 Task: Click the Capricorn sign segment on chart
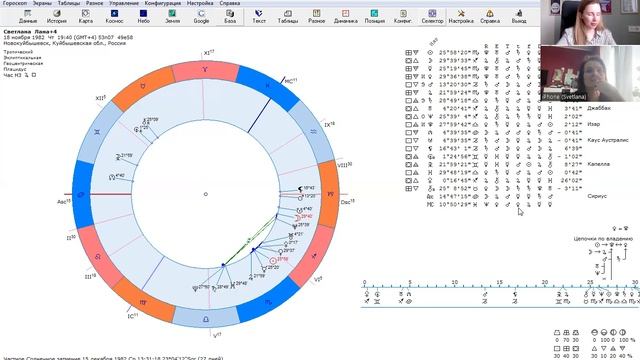pyautogui.click(x=330, y=194)
